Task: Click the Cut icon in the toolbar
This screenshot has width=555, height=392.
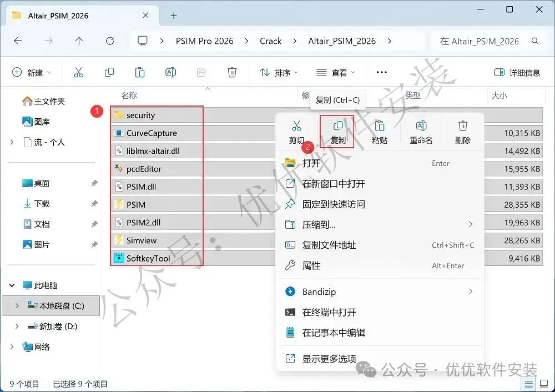Action: [x=79, y=73]
